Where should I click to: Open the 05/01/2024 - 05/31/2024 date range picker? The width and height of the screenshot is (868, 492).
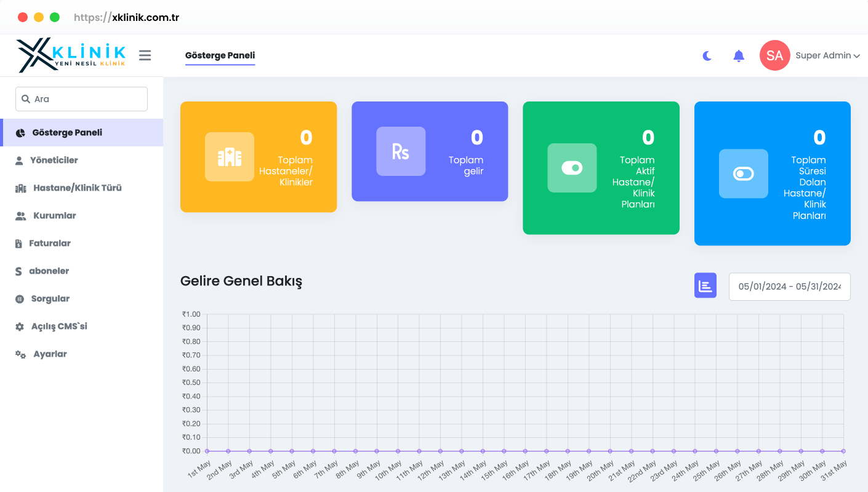790,287
